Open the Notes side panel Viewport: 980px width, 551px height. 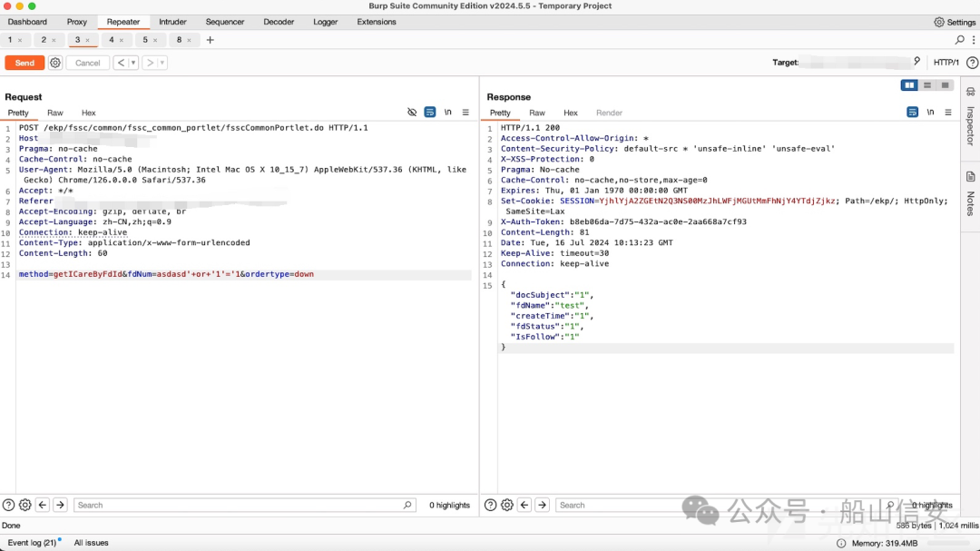pyautogui.click(x=970, y=194)
